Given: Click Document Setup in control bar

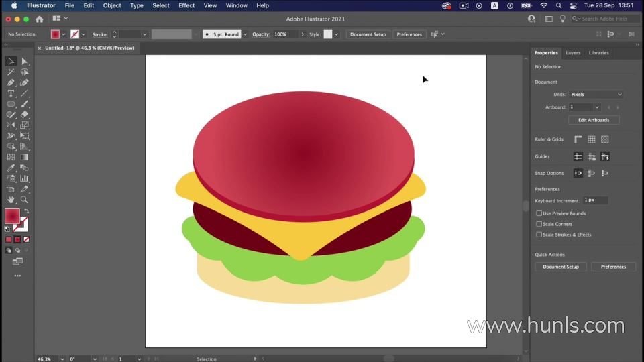Looking at the screenshot, I should click(368, 34).
